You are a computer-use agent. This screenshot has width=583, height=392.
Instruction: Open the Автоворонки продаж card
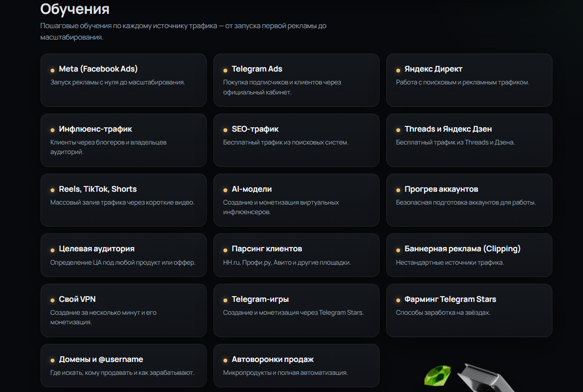[x=297, y=365]
